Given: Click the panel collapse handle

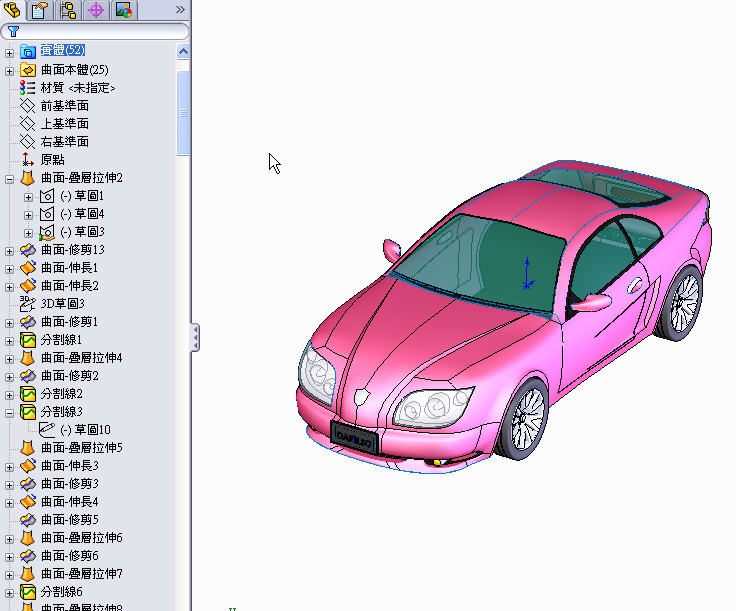Looking at the screenshot, I should pyautogui.click(x=195, y=337).
